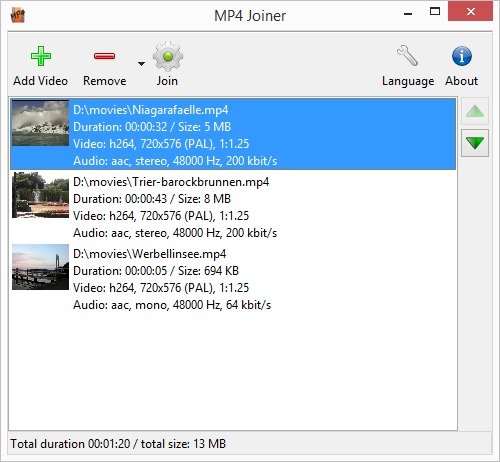Click the Total duration status bar

coord(250,444)
